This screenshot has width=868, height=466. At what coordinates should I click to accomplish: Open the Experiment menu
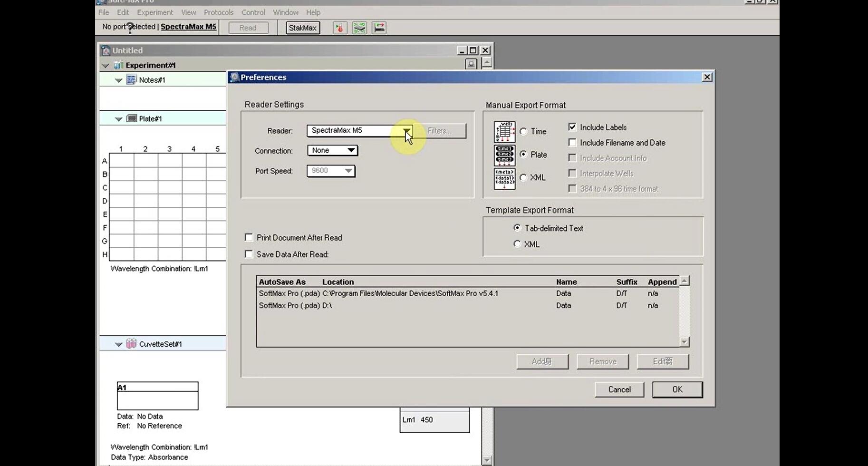155,12
